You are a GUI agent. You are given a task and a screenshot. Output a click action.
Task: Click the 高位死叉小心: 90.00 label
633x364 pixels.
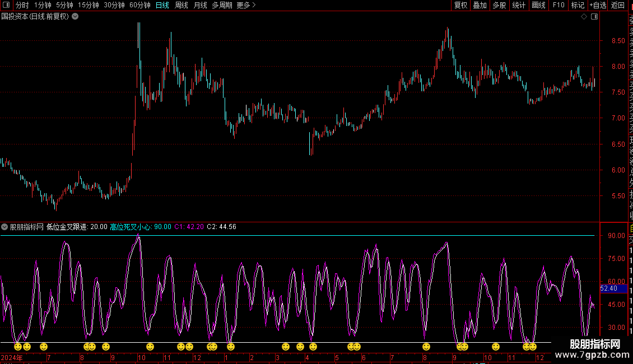pos(141,227)
